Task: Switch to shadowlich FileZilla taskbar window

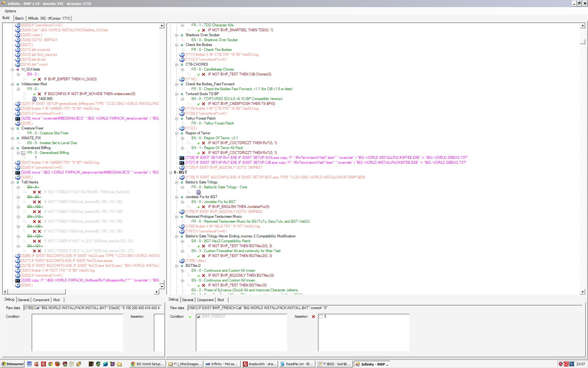Action: point(259,364)
